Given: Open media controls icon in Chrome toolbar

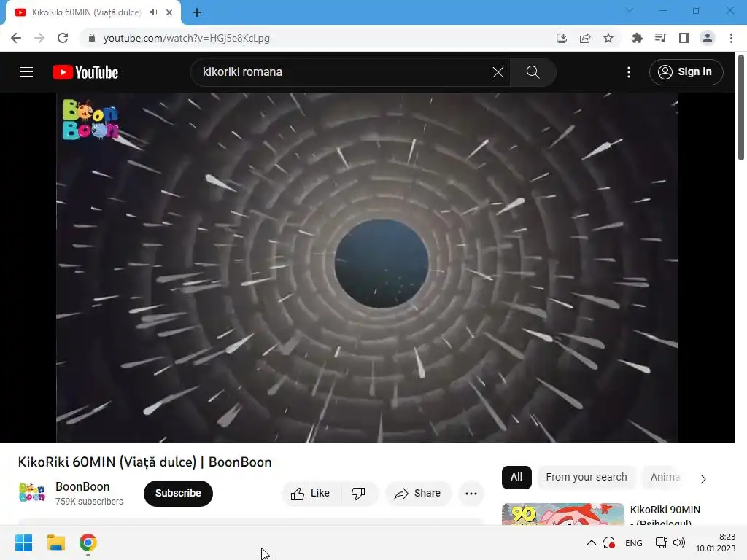Looking at the screenshot, I should coord(661,38).
